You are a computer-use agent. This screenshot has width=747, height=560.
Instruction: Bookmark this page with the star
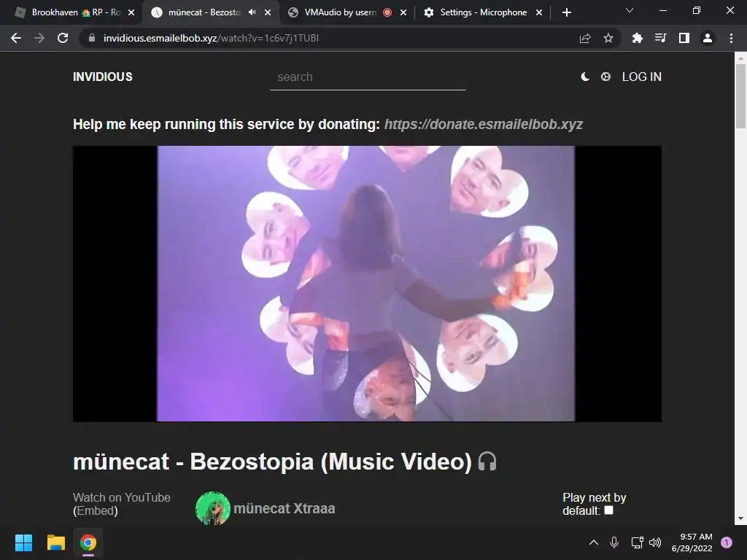coord(608,38)
